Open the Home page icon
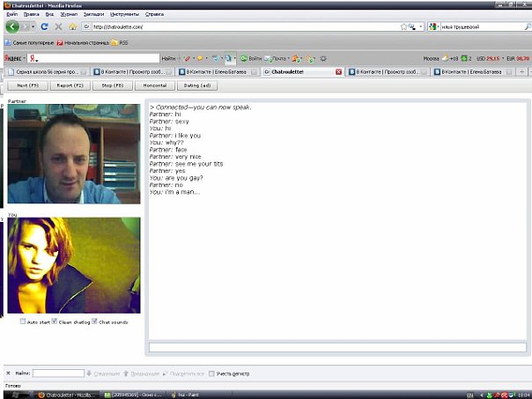The height and width of the screenshot is (399, 532). coord(72,26)
